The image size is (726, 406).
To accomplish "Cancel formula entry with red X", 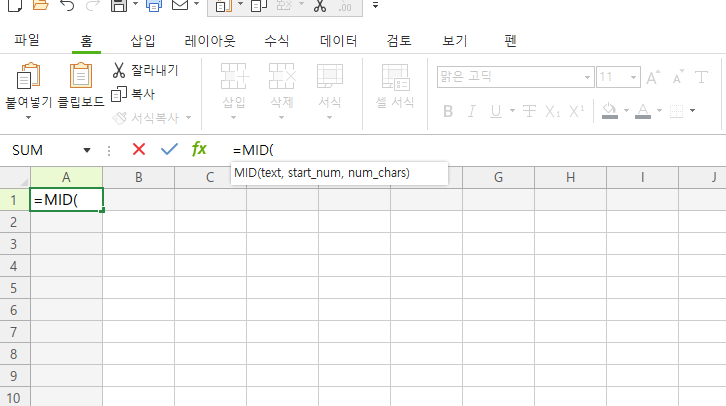I will (x=139, y=150).
